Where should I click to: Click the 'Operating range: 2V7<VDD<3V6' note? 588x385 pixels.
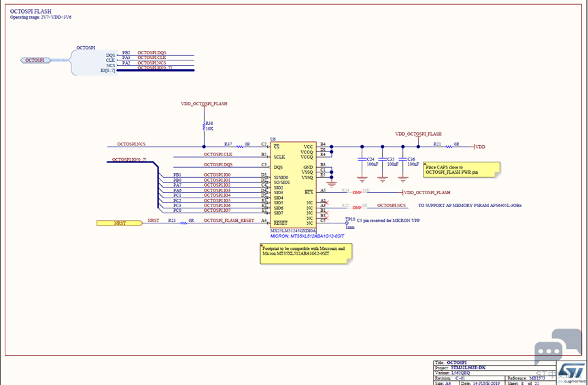click(x=41, y=17)
